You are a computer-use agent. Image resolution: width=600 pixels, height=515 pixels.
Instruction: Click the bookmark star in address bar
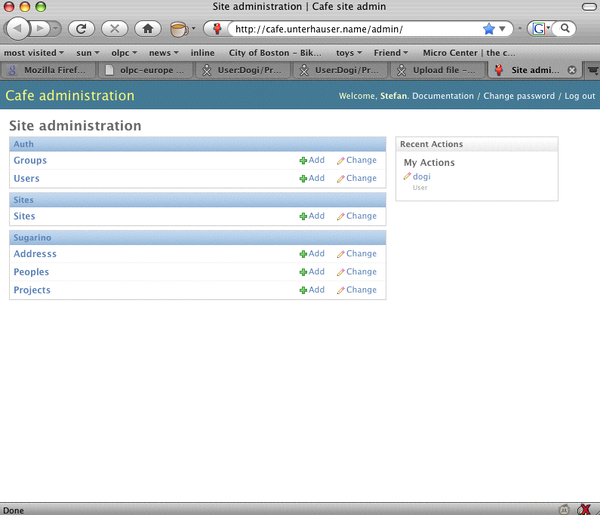pyautogui.click(x=489, y=29)
